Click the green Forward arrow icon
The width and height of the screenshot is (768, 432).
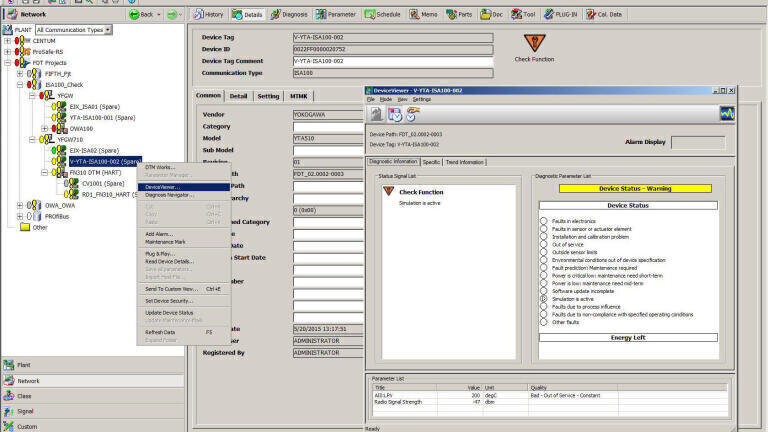click(x=171, y=15)
